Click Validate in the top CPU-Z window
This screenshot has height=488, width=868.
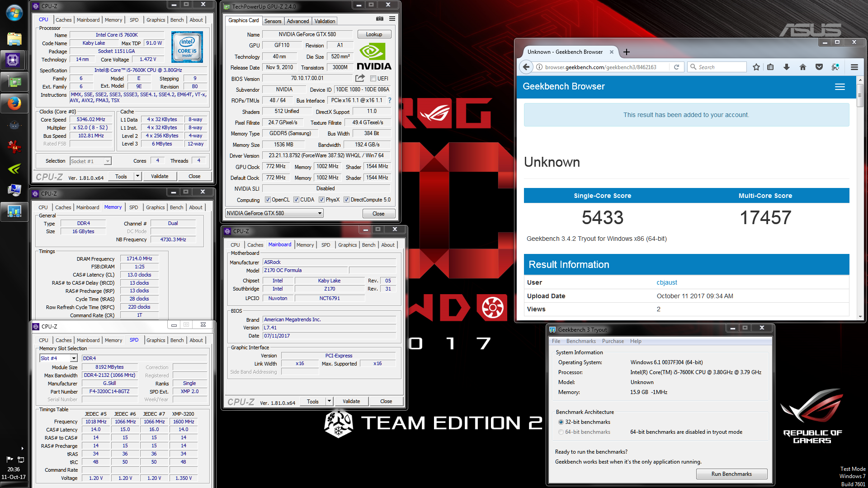pos(160,176)
